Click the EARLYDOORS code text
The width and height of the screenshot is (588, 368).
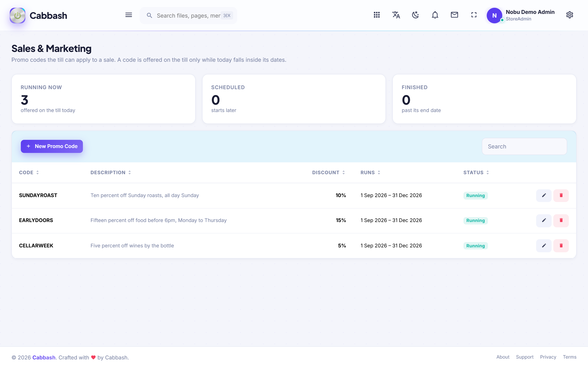36,220
